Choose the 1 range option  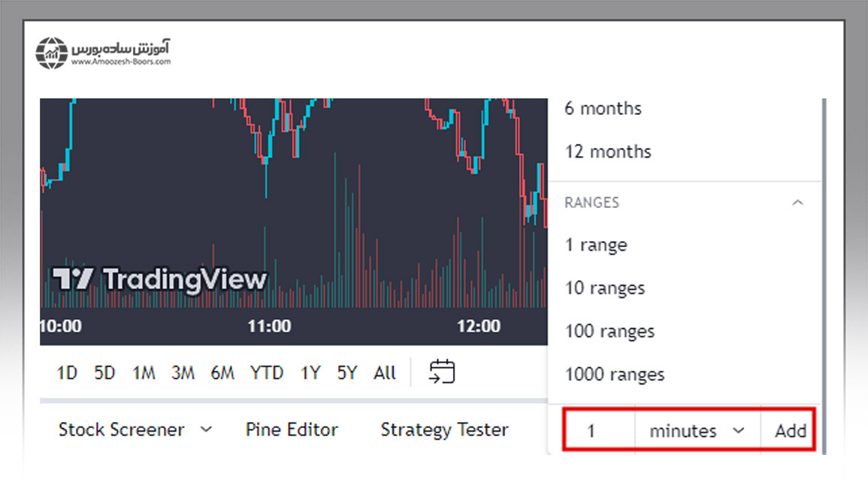point(596,246)
